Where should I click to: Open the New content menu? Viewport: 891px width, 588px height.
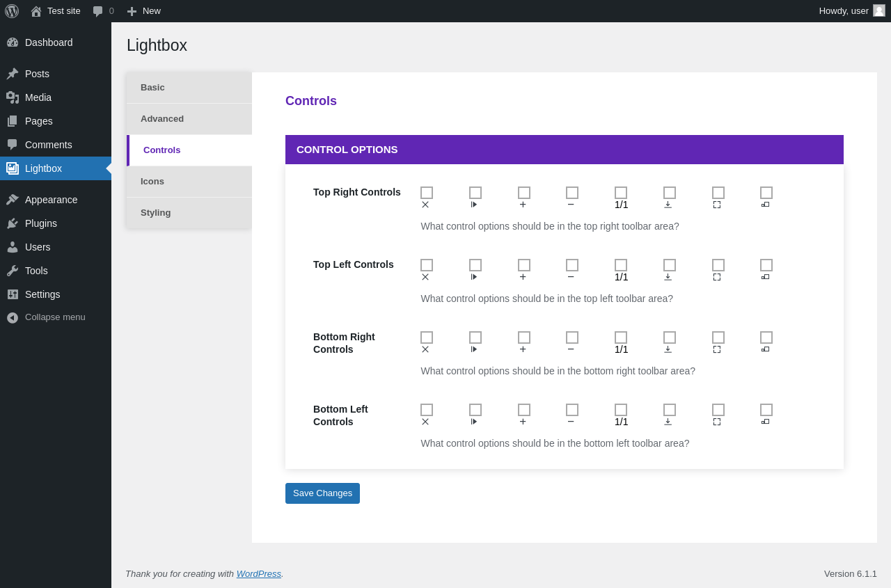point(143,11)
